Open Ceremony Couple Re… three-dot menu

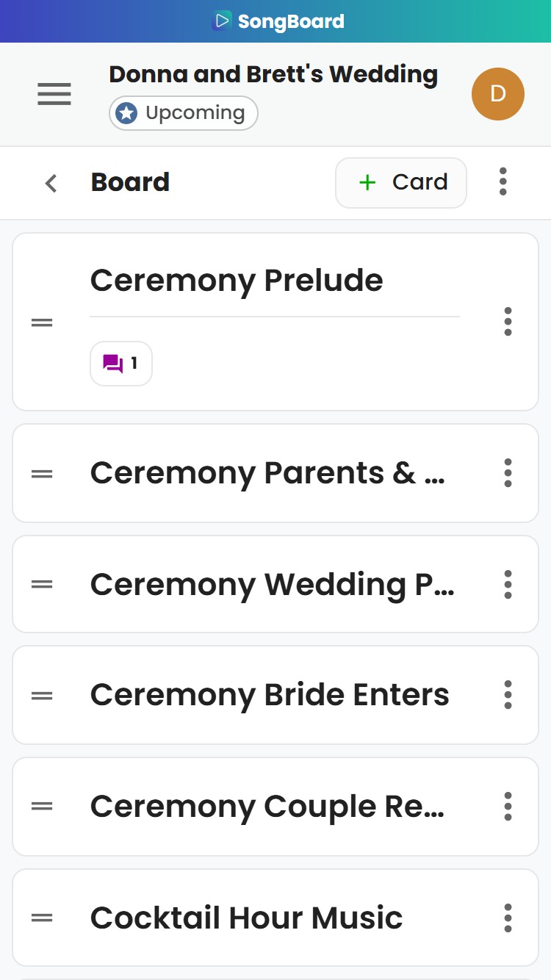(508, 807)
